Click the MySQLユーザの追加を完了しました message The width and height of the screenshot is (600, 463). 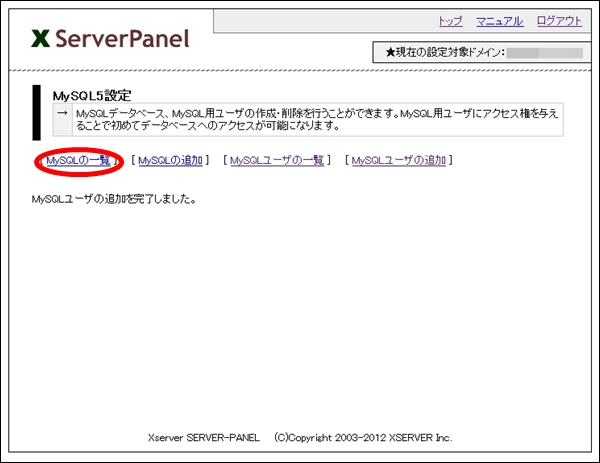click(114, 199)
